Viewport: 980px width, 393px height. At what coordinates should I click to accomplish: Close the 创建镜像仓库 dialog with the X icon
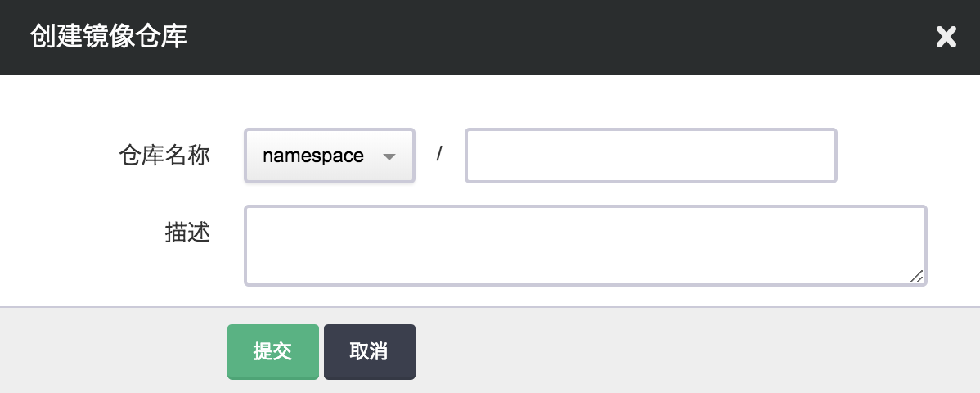[x=946, y=37]
